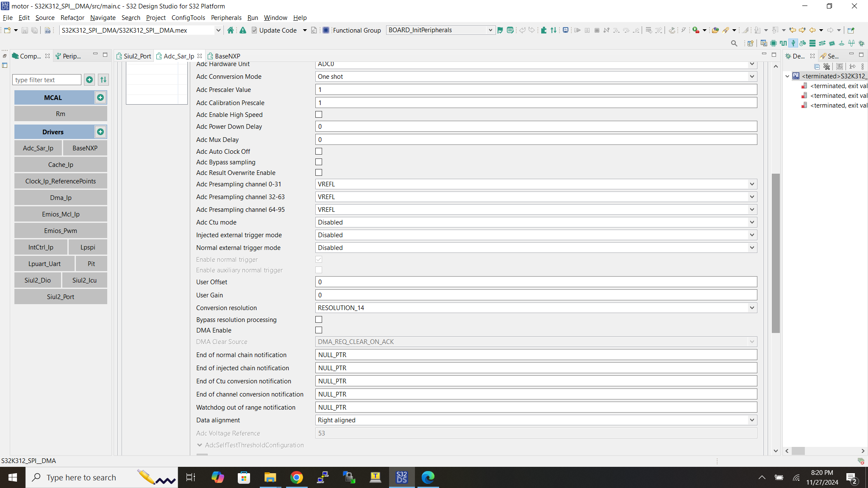Viewport: 868px width, 488px height.
Task: Select the Dma_Ip driver button
Action: pos(61,197)
